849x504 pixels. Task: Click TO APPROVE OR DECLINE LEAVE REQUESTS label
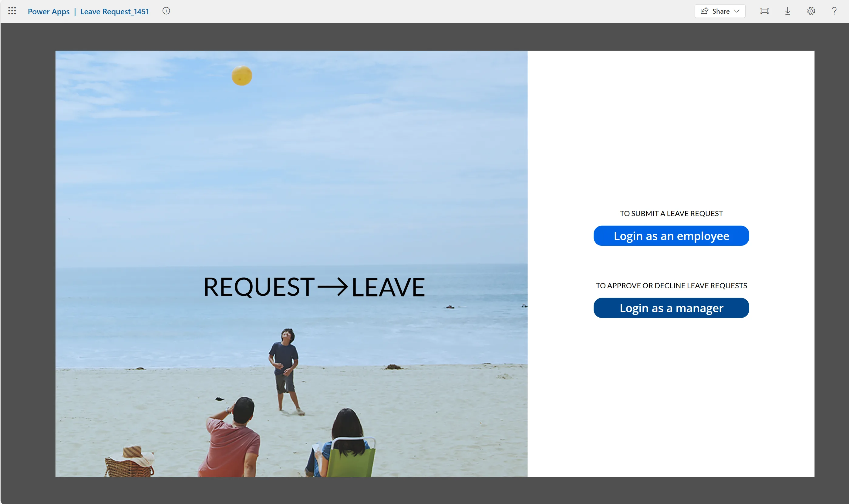click(x=671, y=285)
